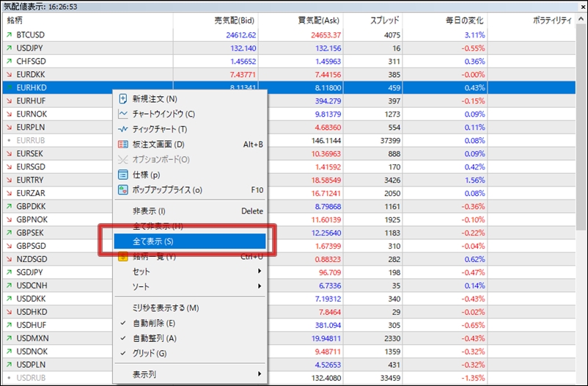Select 新規注文 (N) from context menu
Image resolution: width=588 pixels, height=386 pixels.
(190, 99)
